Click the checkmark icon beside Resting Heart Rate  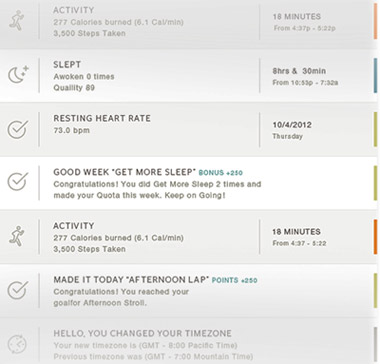pos(17,129)
